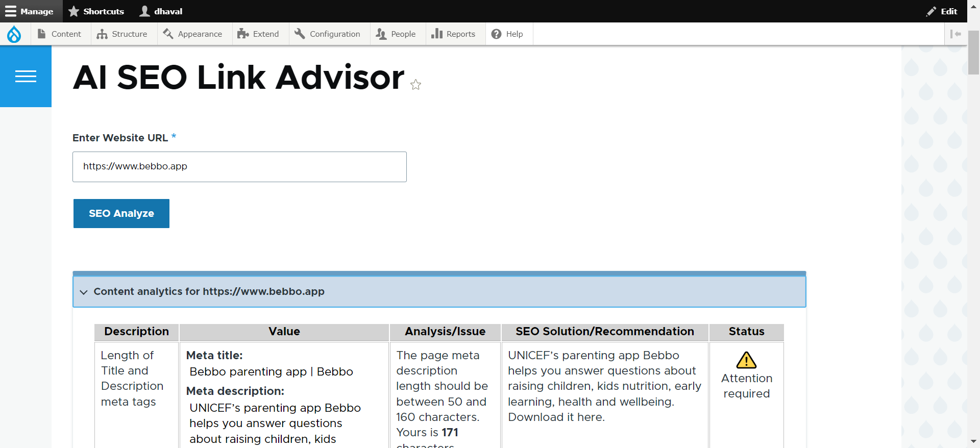Image resolution: width=980 pixels, height=448 pixels.
Task: Collapse Content analytics for bebbo.app section
Action: click(x=439, y=292)
